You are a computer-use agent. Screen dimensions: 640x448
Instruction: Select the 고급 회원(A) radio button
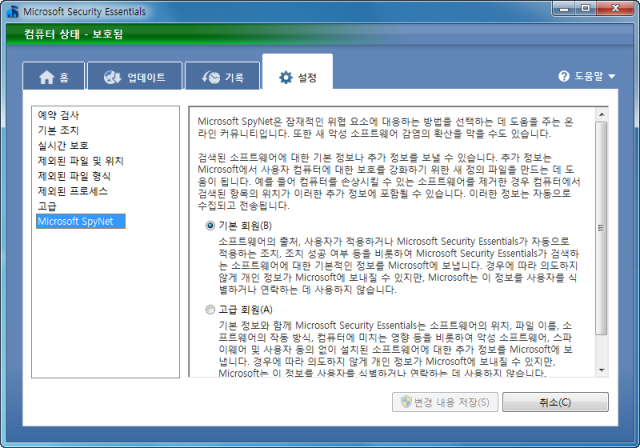click(x=210, y=310)
